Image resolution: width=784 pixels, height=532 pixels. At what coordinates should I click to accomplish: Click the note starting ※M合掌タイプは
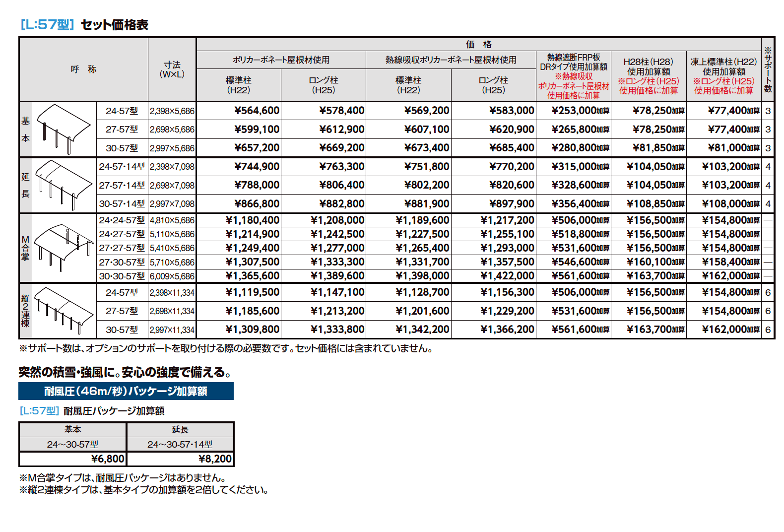click(x=124, y=478)
